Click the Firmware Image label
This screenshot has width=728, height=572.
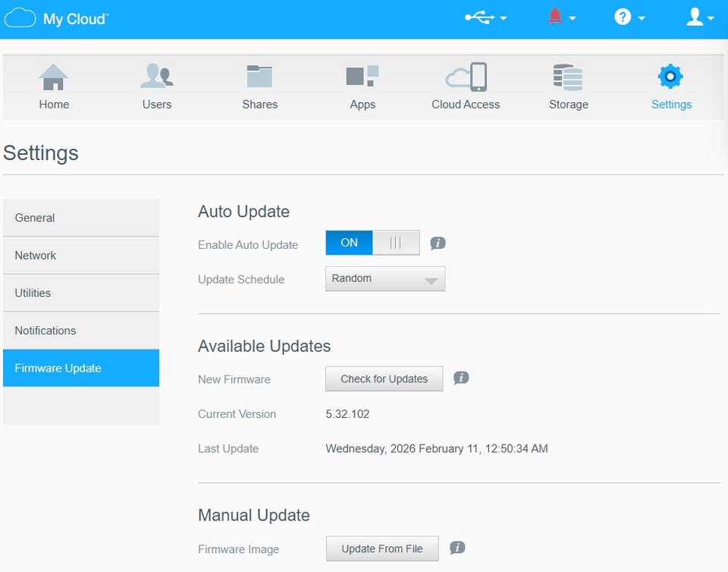point(239,550)
